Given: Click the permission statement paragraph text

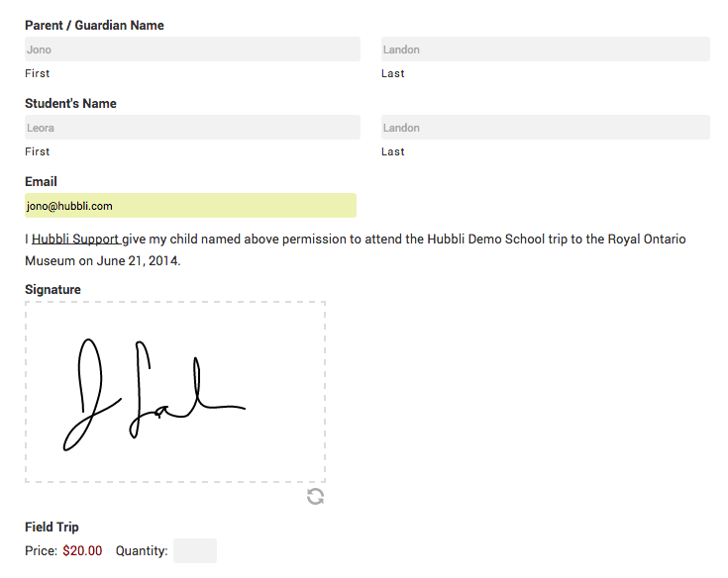Looking at the screenshot, I should point(356,249).
